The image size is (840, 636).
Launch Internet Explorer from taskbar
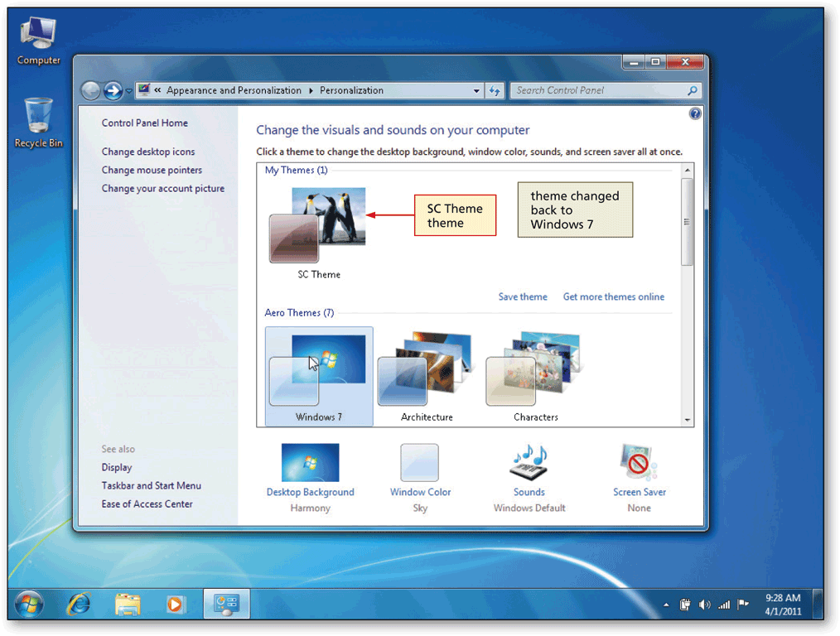pyautogui.click(x=79, y=605)
